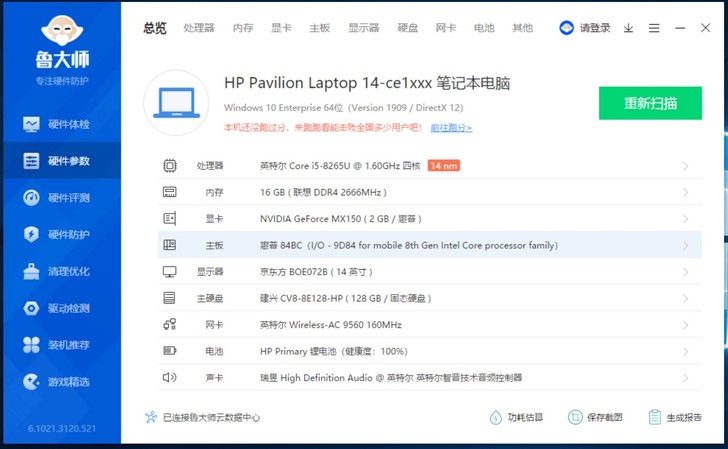Click 保存截图 to save screenshot
The width and height of the screenshot is (728, 449).
tap(595, 417)
